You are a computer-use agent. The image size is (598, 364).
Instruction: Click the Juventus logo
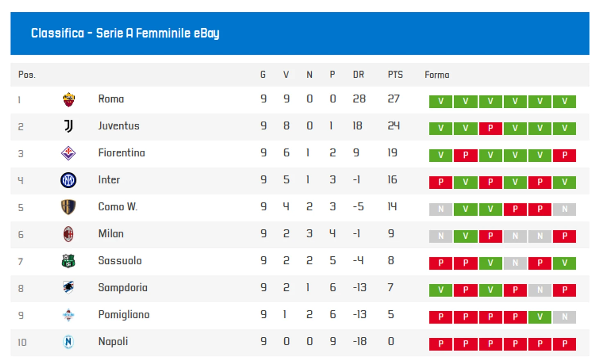coord(68,126)
